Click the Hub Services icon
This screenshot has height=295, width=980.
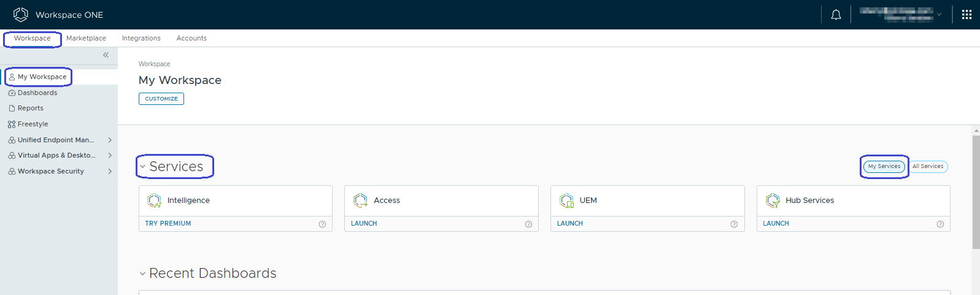click(773, 201)
